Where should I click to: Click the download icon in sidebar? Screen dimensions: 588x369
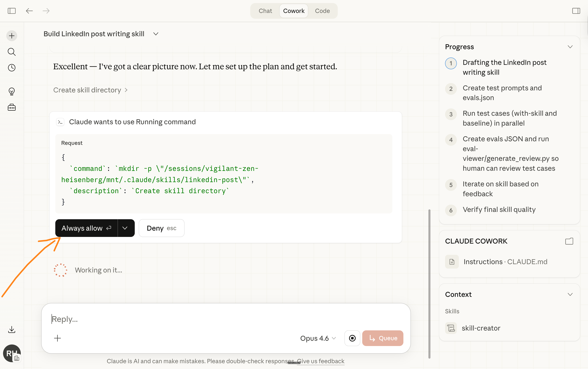click(x=12, y=330)
